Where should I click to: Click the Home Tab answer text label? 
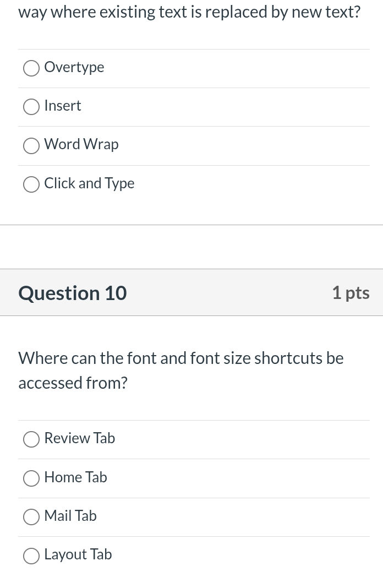(x=75, y=477)
